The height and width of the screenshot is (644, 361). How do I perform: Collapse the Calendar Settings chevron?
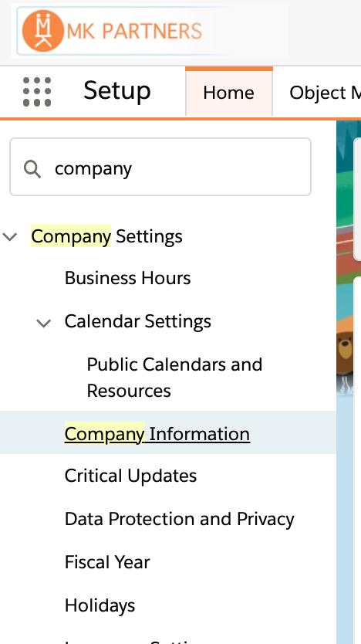point(43,323)
